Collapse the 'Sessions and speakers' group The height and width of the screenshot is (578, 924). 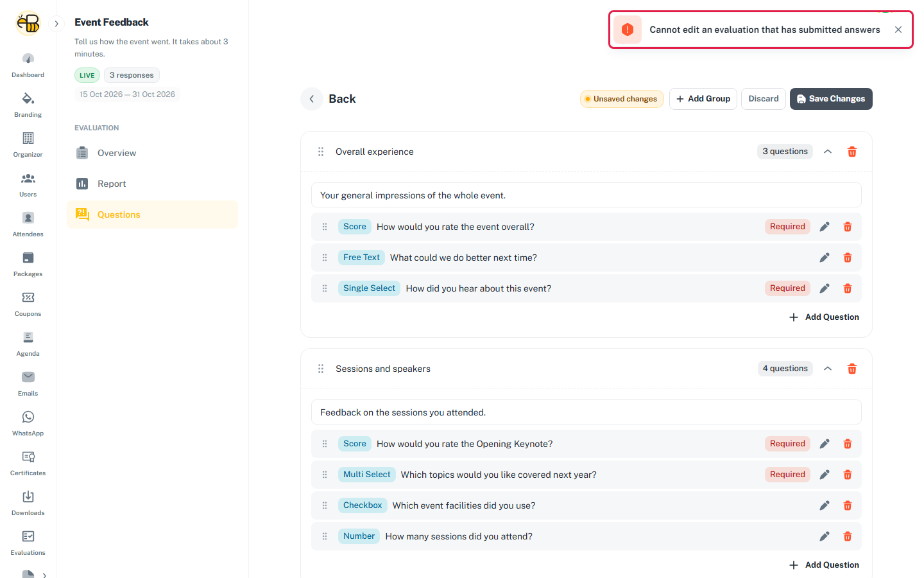point(828,369)
